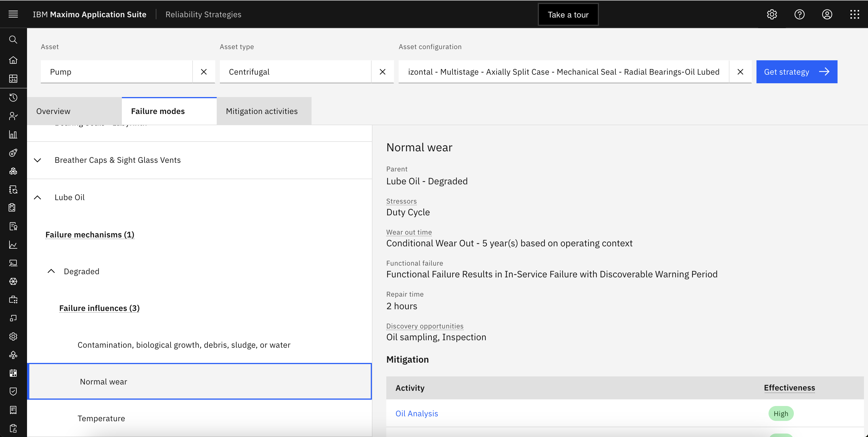Click the user profile icon in header

coord(827,14)
